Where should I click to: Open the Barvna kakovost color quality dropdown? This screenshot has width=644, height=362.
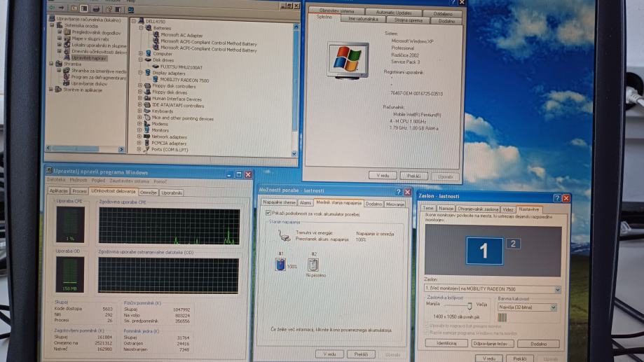coord(553,307)
